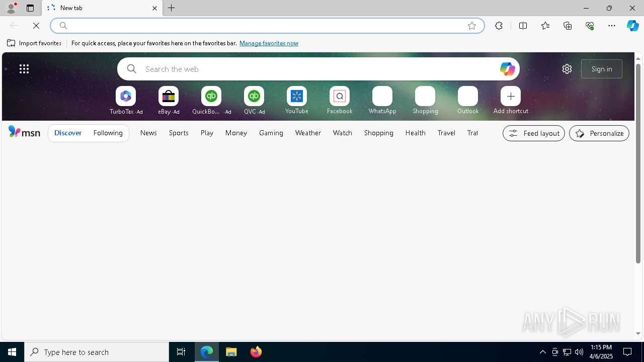Click the taskbar search box

point(97,352)
